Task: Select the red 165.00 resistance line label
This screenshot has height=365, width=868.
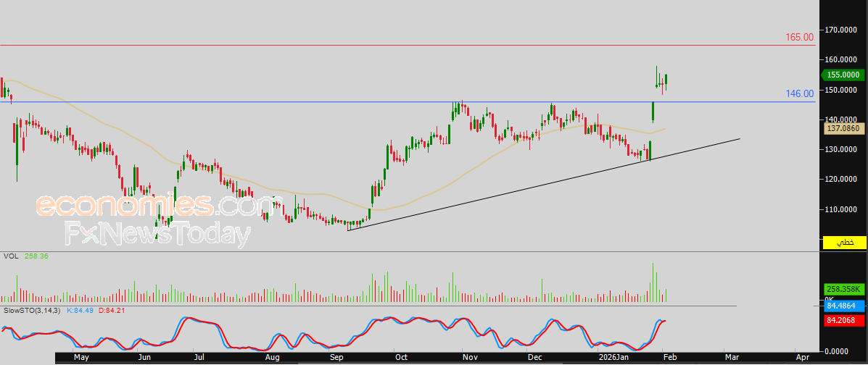Action: (x=800, y=38)
